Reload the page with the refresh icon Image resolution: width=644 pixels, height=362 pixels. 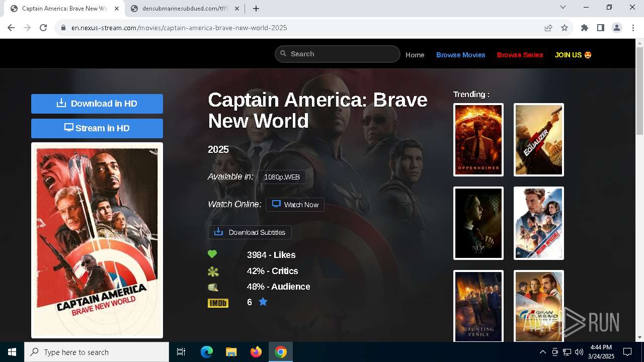[x=43, y=28]
